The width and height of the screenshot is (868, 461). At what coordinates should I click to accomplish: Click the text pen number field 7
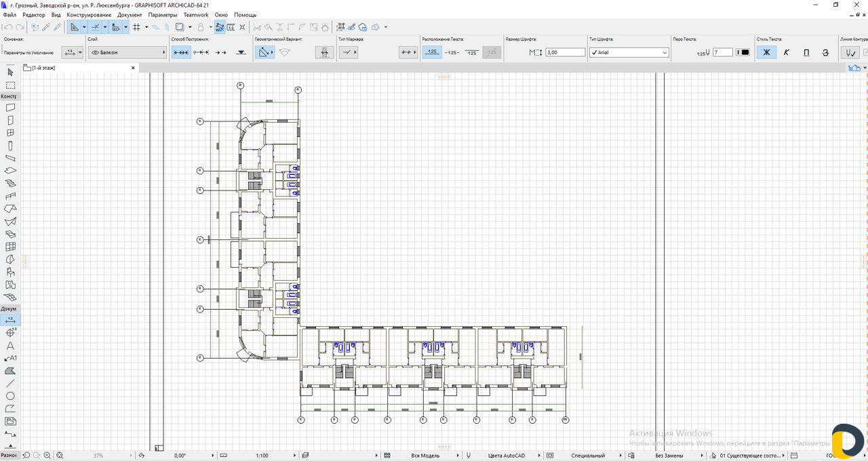[723, 52]
